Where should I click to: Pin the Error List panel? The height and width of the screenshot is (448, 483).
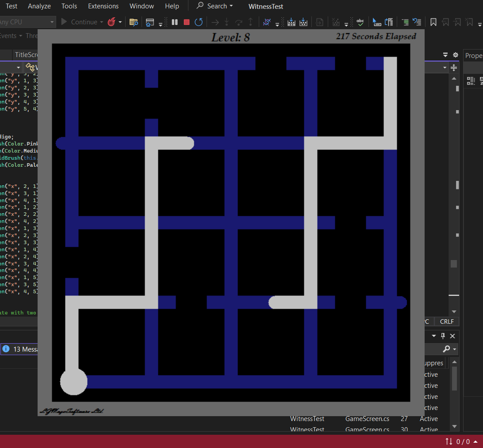(443, 336)
